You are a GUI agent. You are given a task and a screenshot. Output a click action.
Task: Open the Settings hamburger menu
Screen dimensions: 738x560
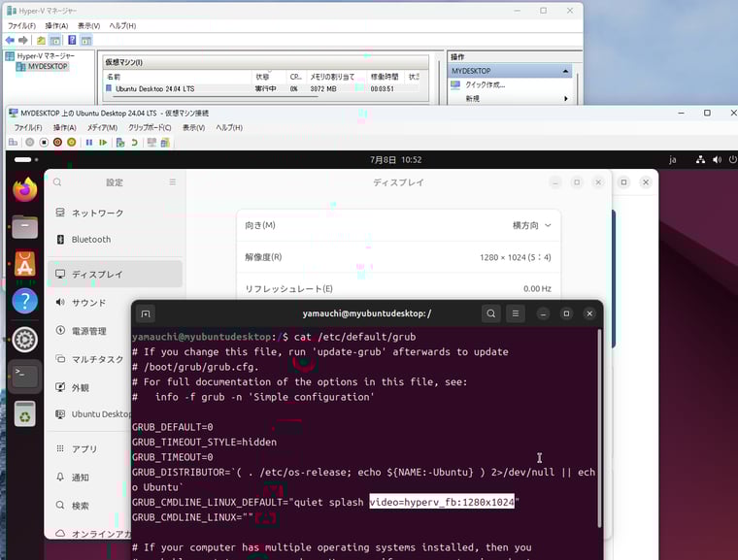(173, 182)
